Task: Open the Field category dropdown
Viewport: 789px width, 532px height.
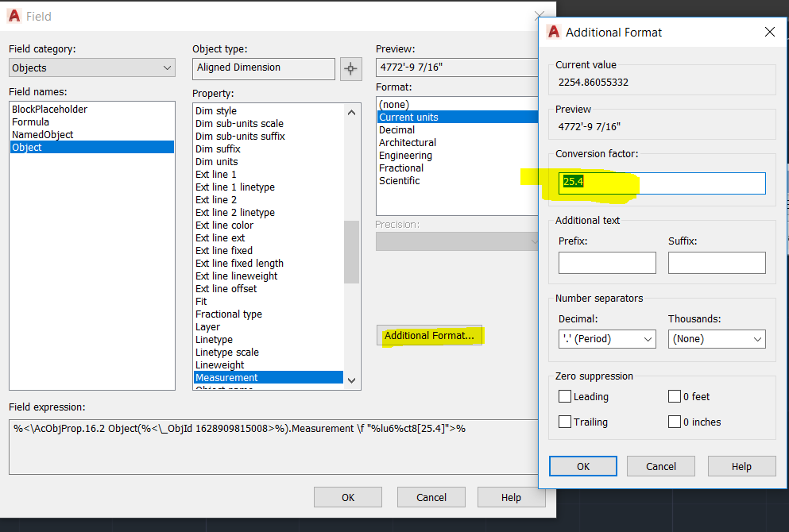Action: tap(92, 67)
